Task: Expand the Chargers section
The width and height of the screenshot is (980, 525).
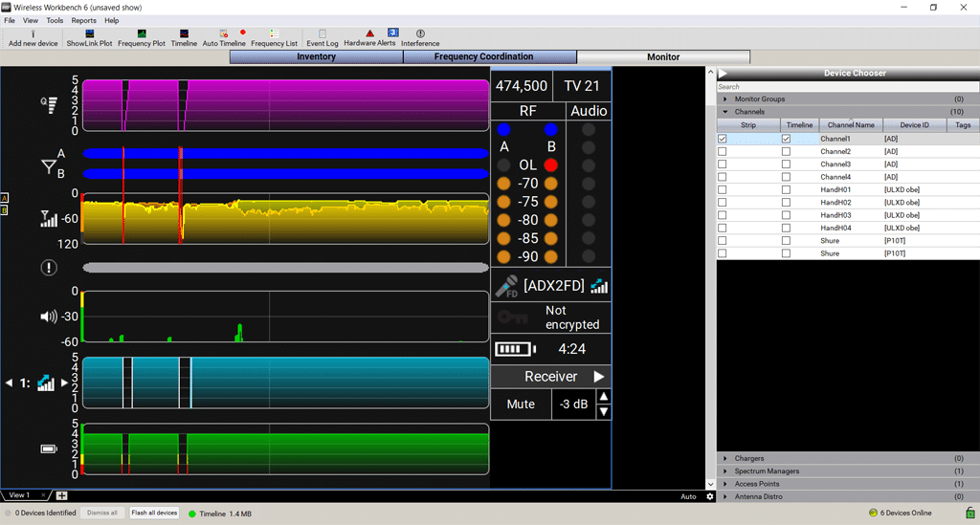Action: 725,459
